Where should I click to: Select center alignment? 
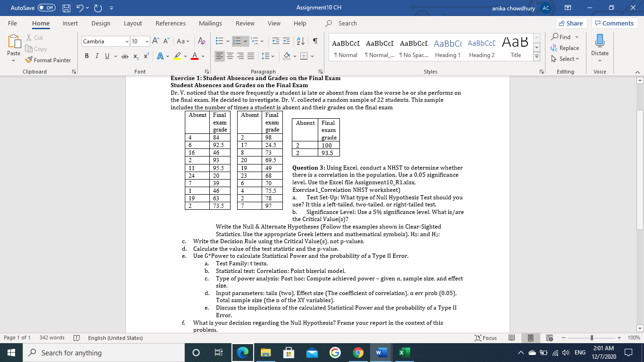pos(230,57)
